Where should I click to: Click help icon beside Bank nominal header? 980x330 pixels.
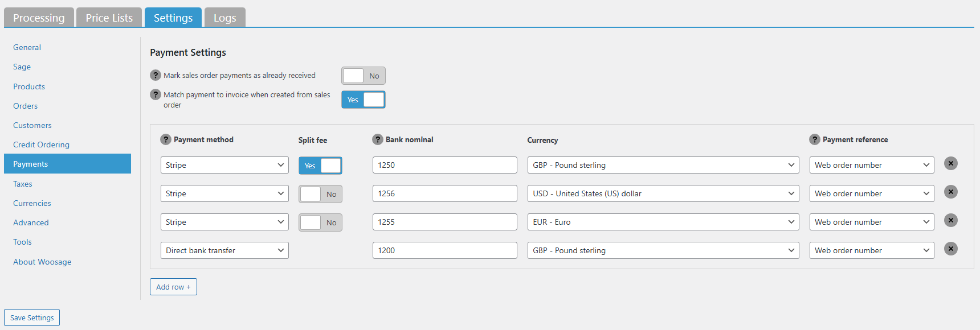pyautogui.click(x=378, y=139)
